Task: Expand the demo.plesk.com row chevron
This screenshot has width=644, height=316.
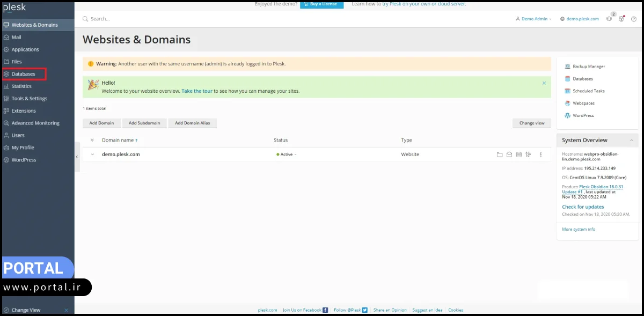Action: point(92,155)
